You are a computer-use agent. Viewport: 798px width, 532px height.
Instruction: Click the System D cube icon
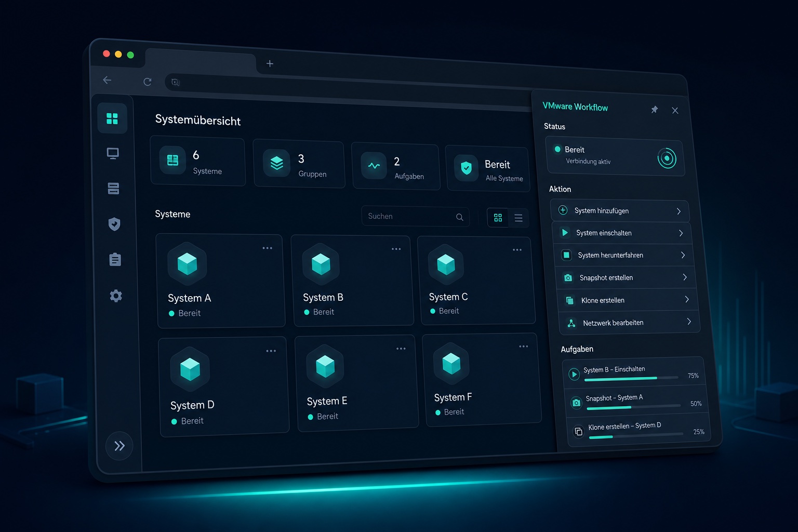[x=190, y=369]
